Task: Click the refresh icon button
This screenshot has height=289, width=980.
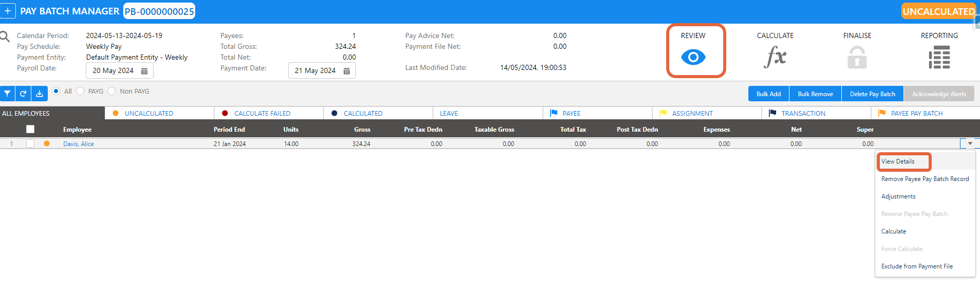Action: 23,94
